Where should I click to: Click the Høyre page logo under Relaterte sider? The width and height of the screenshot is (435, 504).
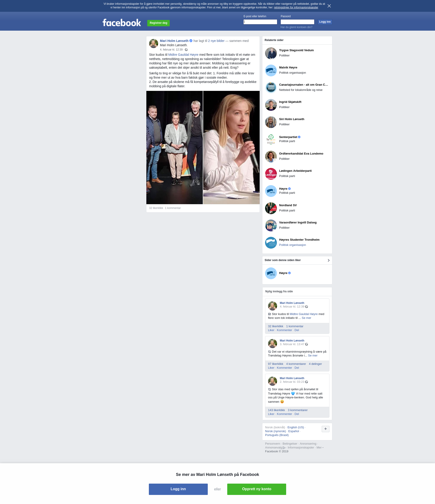tap(271, 191)
